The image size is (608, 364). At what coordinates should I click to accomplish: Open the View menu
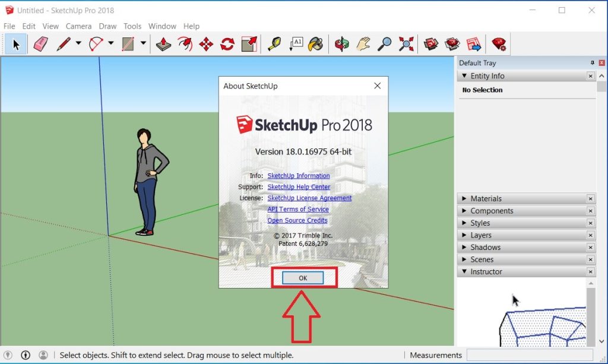(x=50, y=26)
